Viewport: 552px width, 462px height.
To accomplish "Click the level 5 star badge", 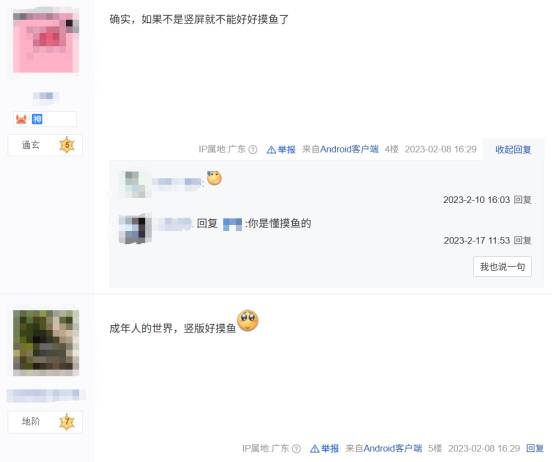I will coord(67,145).
